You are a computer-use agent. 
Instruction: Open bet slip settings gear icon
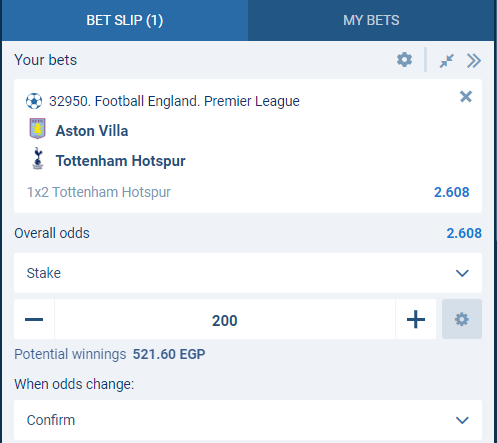tap(404, 60)
